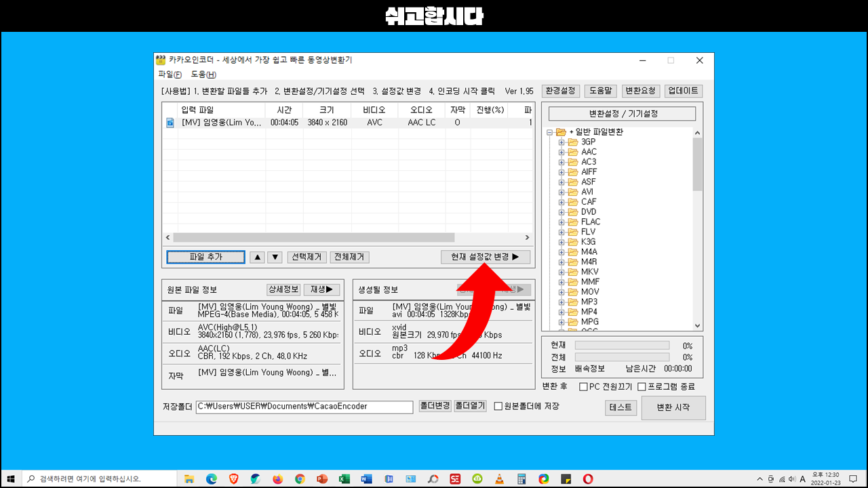Expand the MP3 format node
Image resolution: width=868 pixels, height=488 pixels.
click(561, 302)
